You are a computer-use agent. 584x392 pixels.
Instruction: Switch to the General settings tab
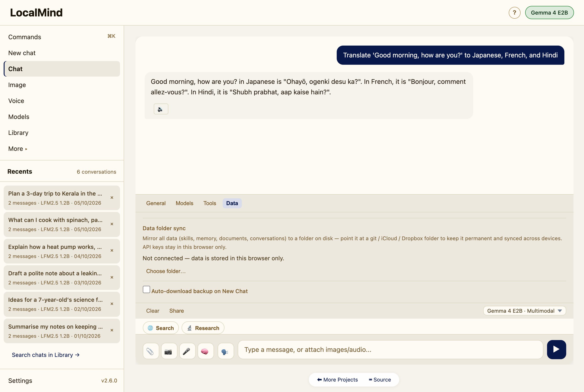[x=156, y=203]
